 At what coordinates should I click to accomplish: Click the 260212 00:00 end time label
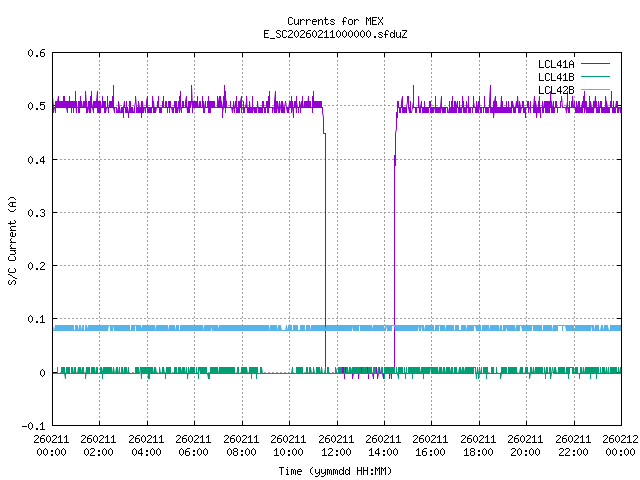(620, 444)
